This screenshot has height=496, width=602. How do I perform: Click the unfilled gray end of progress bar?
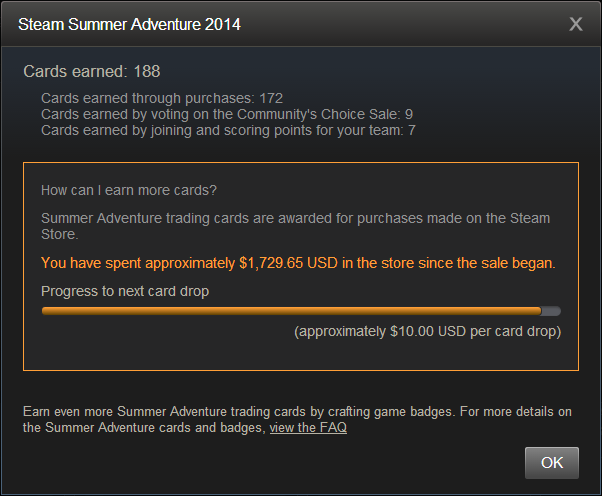551,311
